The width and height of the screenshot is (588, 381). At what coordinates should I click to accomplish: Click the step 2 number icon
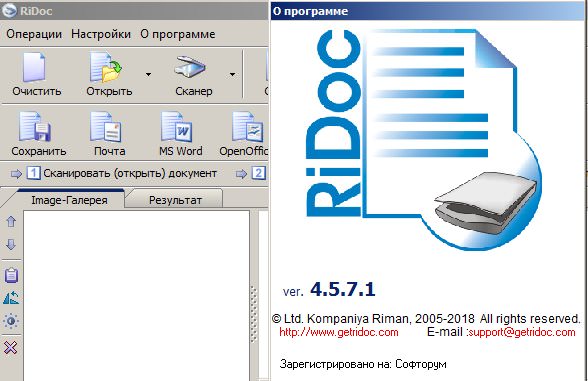(258, 173)
